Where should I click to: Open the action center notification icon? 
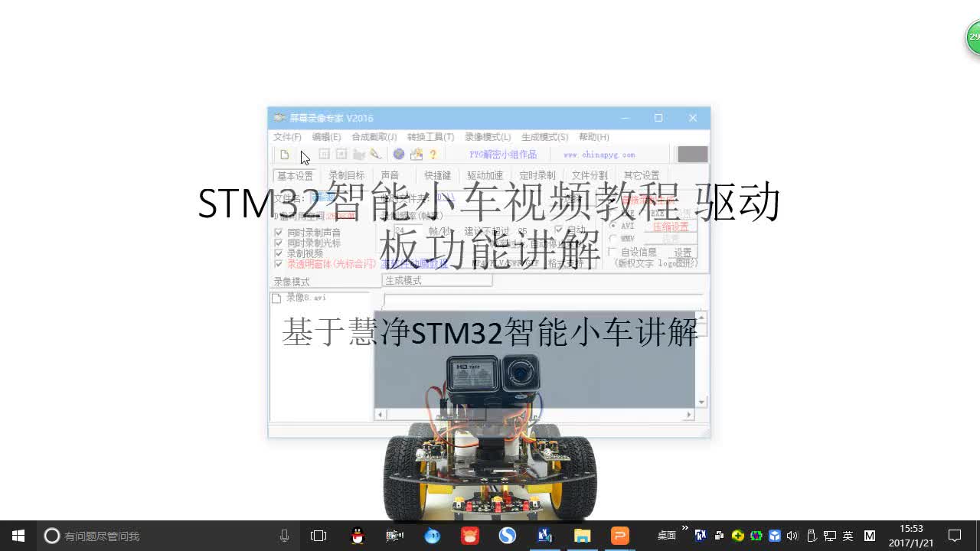coord(955,536)
